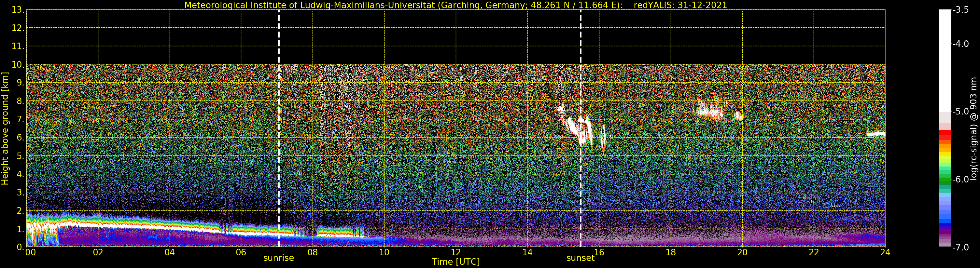
Task: Click the white dashed sunset marker line
Action: [x=581, y=128]
